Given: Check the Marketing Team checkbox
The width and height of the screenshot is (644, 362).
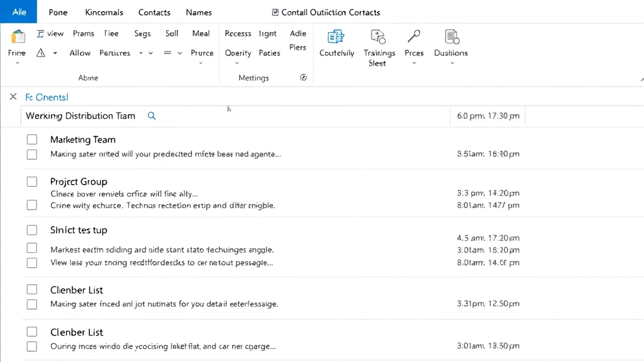Looking at the screenshot, I should point(32,140).
